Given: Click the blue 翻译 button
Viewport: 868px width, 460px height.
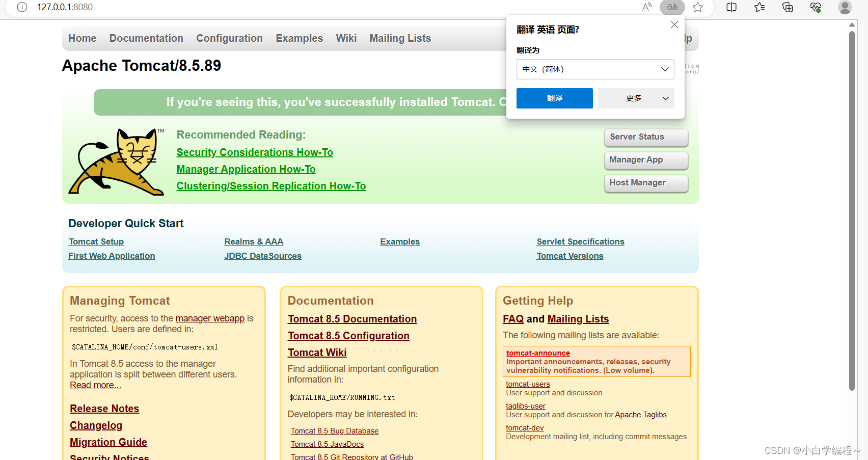Looking at the screenshot, I should 554,98.
